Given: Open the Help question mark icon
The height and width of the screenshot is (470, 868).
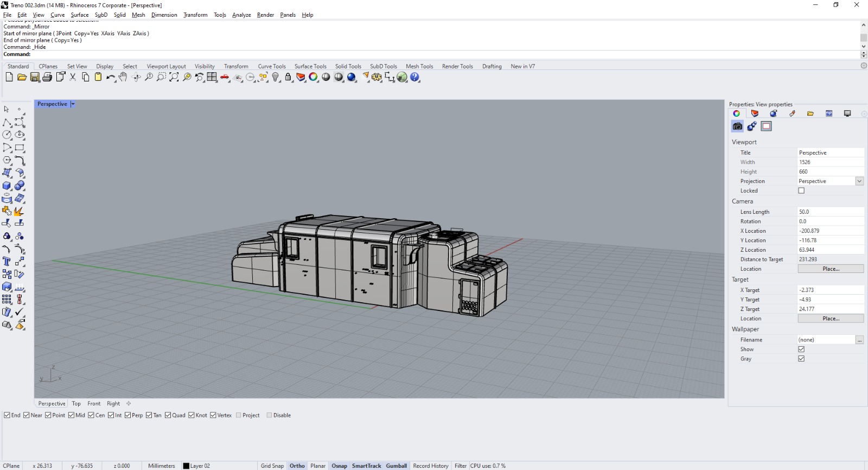Looking at the screenshot, I should [415, 77].
